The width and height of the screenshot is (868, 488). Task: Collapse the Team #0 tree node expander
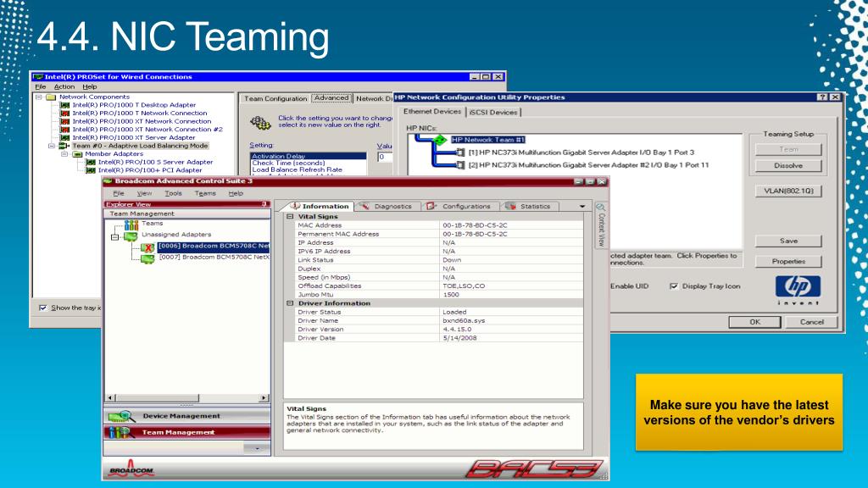point(52,146)
